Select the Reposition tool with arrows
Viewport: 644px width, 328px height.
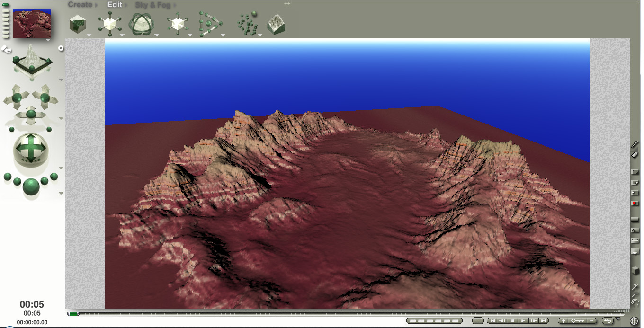[178, 24]
